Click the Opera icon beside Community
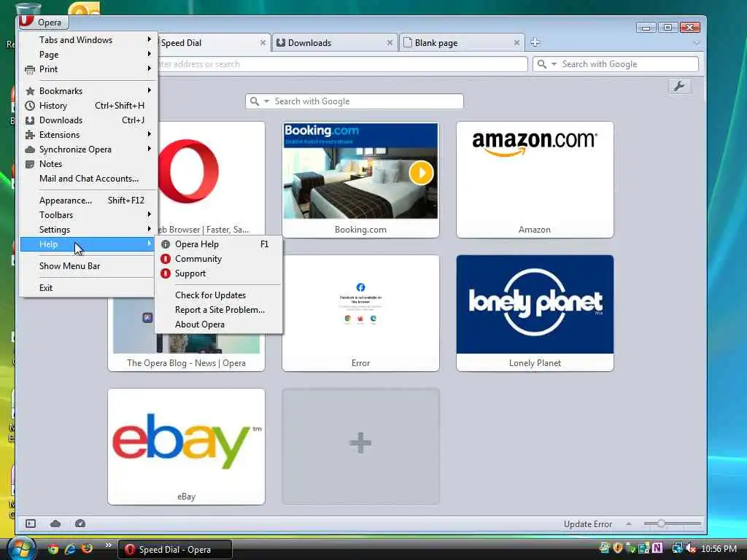This screenshot has width=747, height=560. (166, 259)
